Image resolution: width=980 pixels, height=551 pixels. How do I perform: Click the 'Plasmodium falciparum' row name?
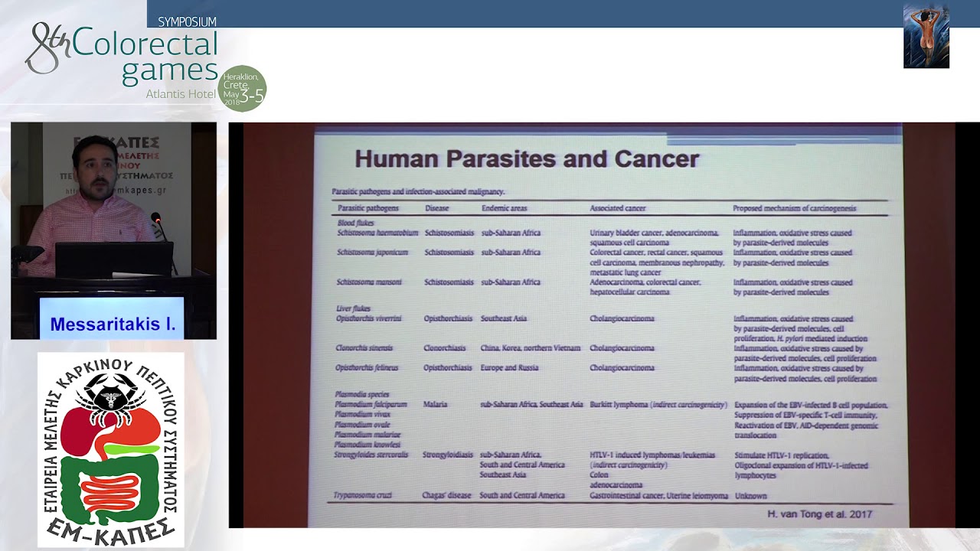[x=371, y=405]
